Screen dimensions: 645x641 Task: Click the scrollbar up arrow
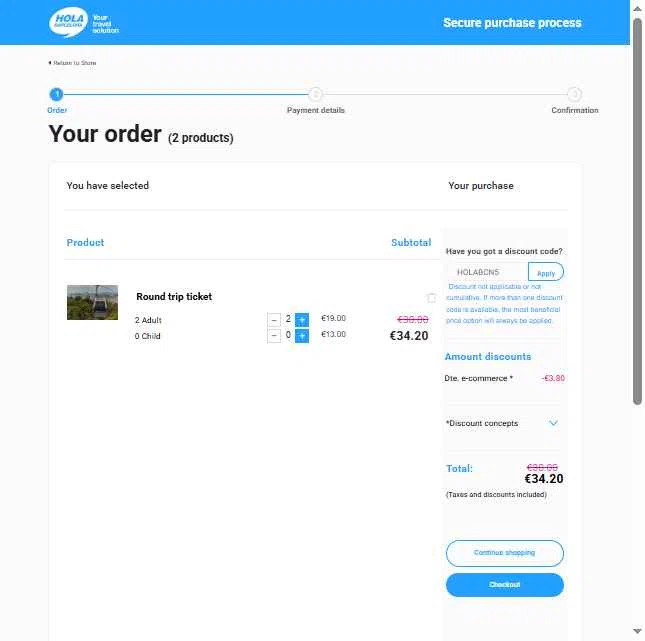click(x=638, y=8)
